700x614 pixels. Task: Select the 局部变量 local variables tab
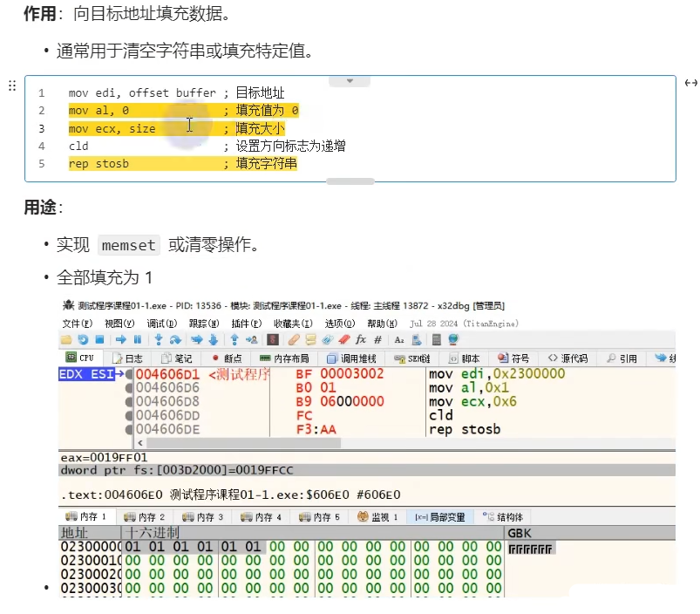click(x=439, y=516)
